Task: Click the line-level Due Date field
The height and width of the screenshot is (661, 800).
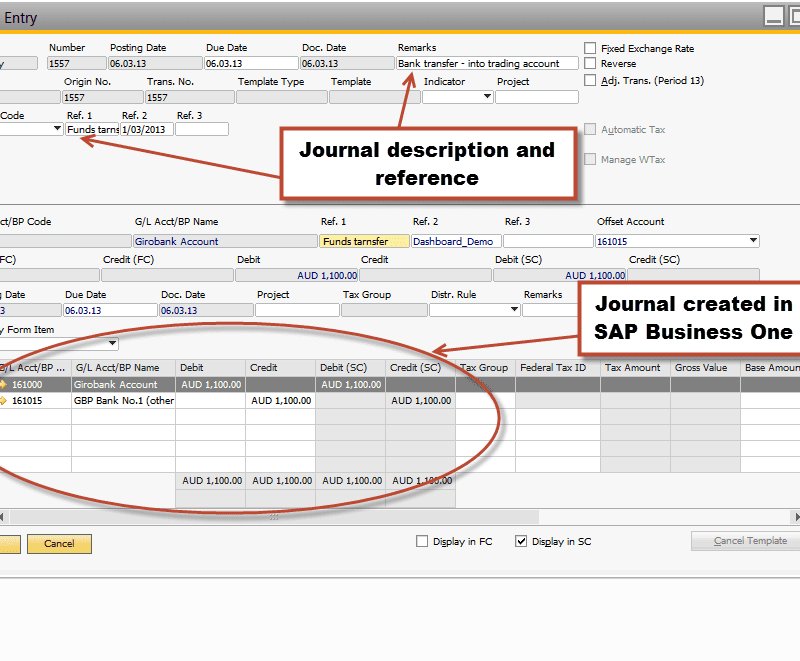Action: [111, 310]
